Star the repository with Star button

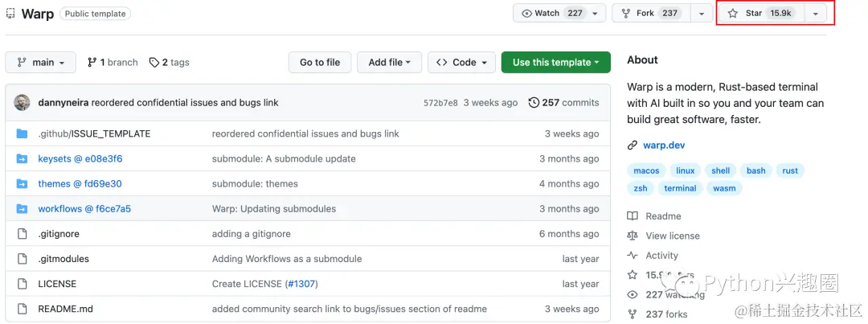pos(761,13)
